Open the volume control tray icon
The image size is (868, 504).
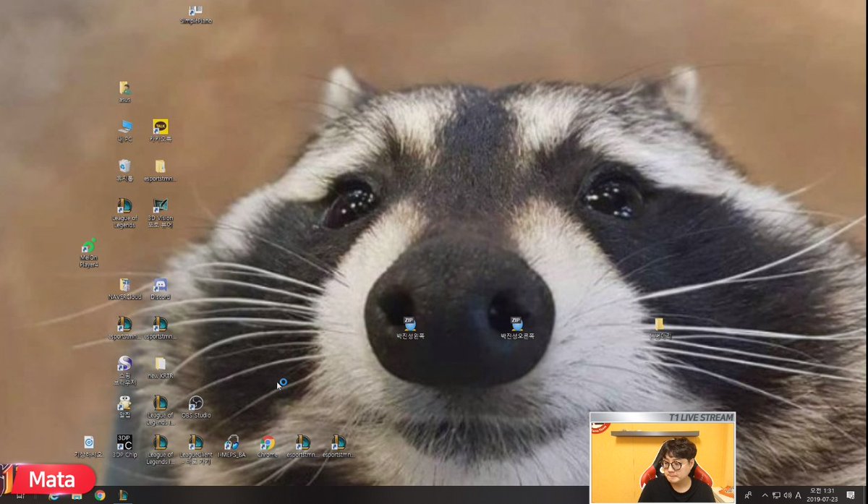pos(787,495)
